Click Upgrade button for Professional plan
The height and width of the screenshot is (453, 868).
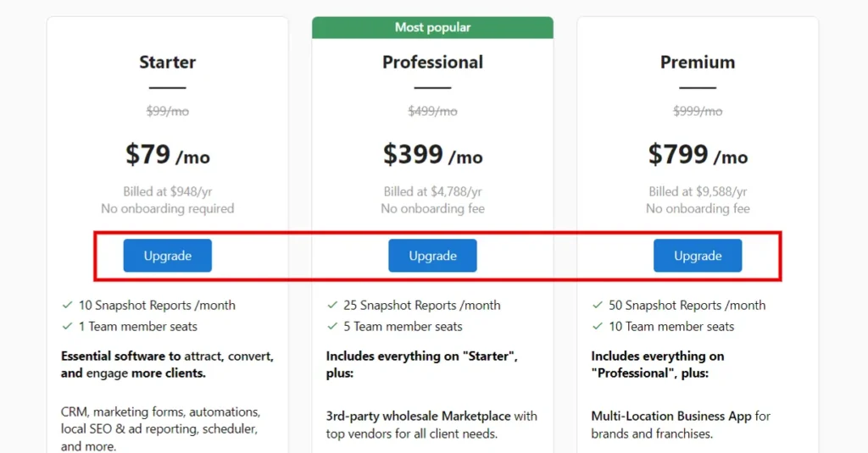click(x=432, y=256)
